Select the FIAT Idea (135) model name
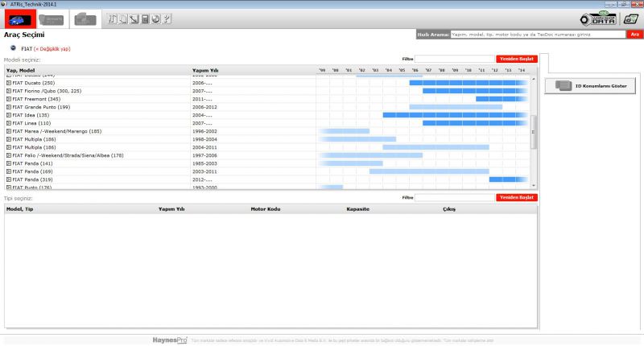 point(31,115)
